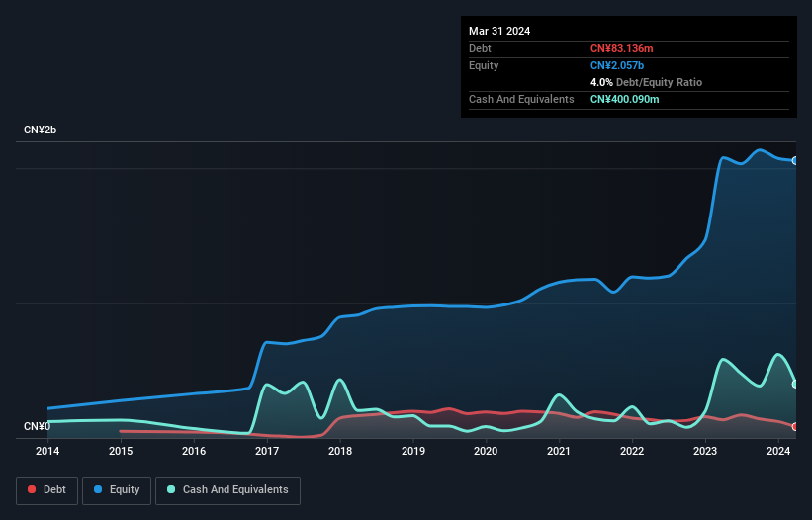The width and height of the screenshot is (812, 520).
Task: Click the Equity endpoint marker at Mar 2024
Action: pyautogui.click(x=795, y=161)
